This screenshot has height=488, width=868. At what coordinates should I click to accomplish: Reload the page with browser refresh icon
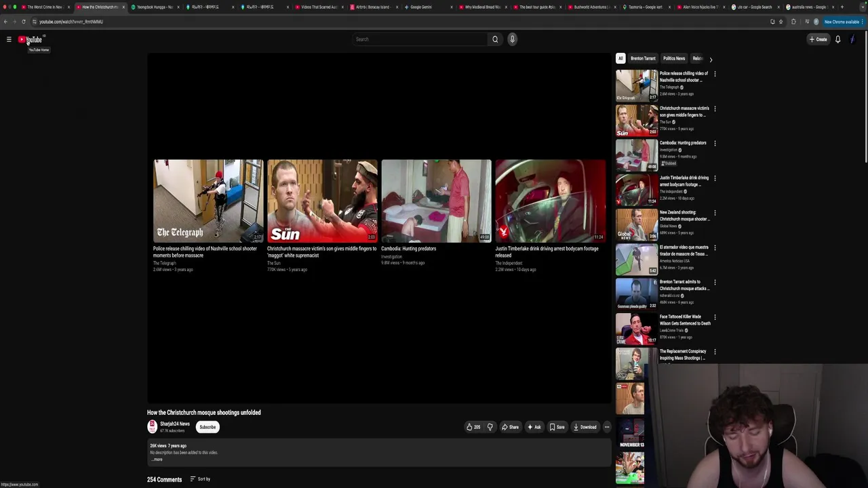click(24, 22)
